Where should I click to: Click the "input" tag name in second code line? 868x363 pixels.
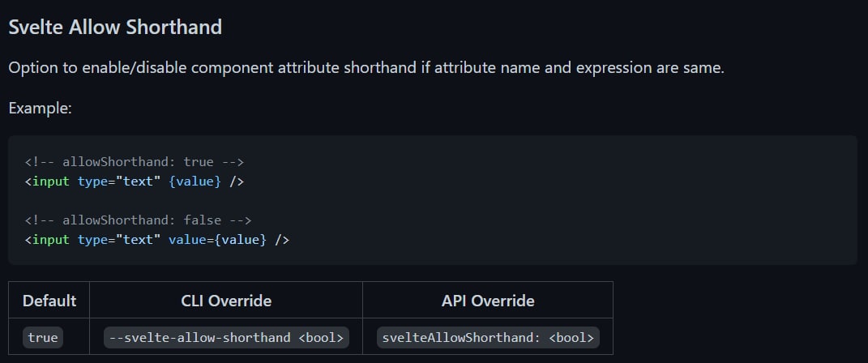pyautogui.click(x=51, y=240)
